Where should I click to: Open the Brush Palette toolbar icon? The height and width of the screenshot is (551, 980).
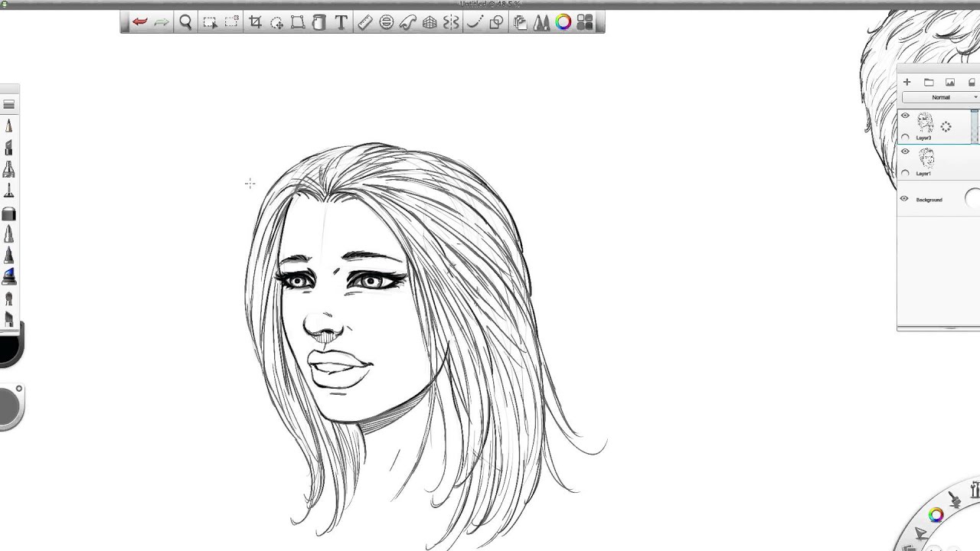click(x=541, y=22)
